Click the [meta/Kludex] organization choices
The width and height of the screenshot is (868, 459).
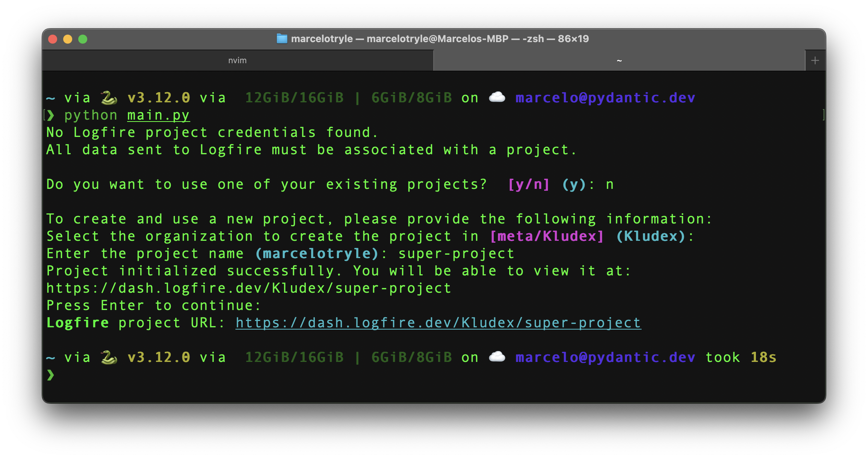tap(547, 236)
